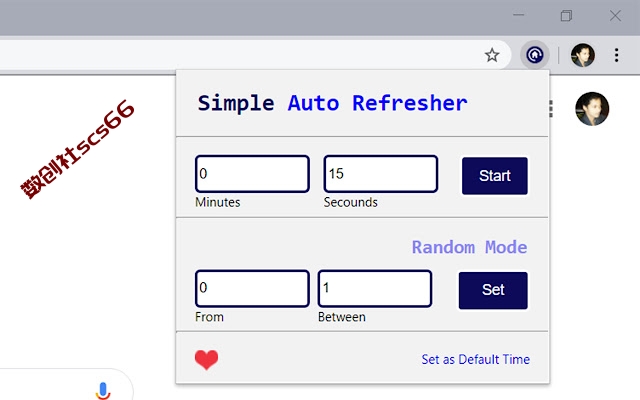
Task: Click the Random Mode heading
Action: pyautogui.click(x=469, y=247)
